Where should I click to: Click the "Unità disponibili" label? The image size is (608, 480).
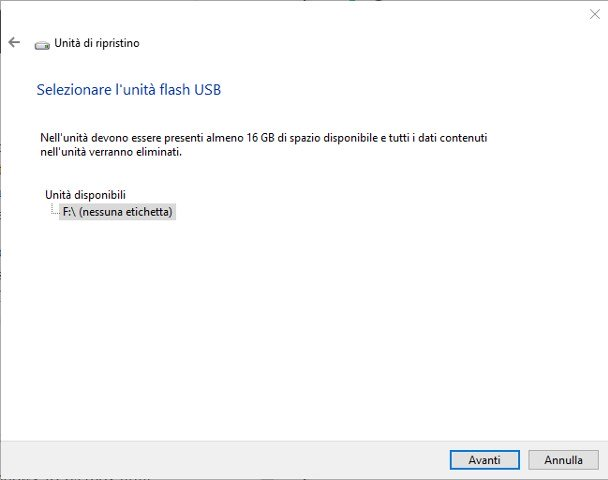coord(85,194)
